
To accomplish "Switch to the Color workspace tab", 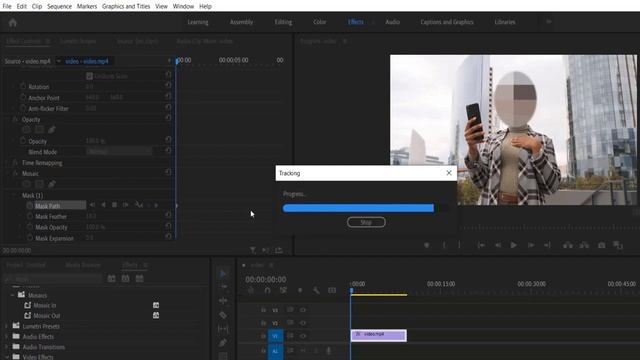I will coord(320,22).
